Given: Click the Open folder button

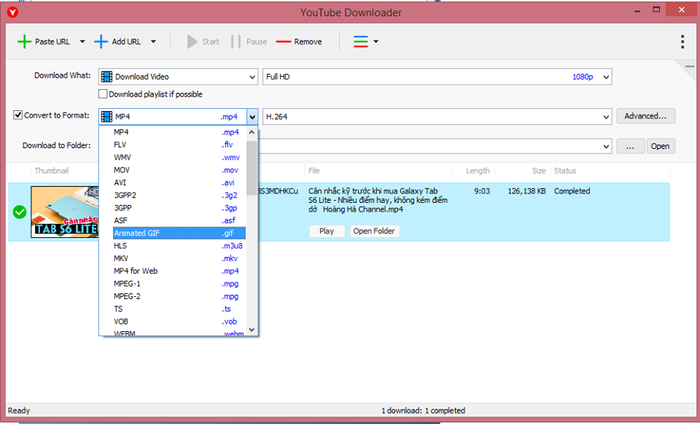Looking at the screenshot, I should (x=661, y=146).
